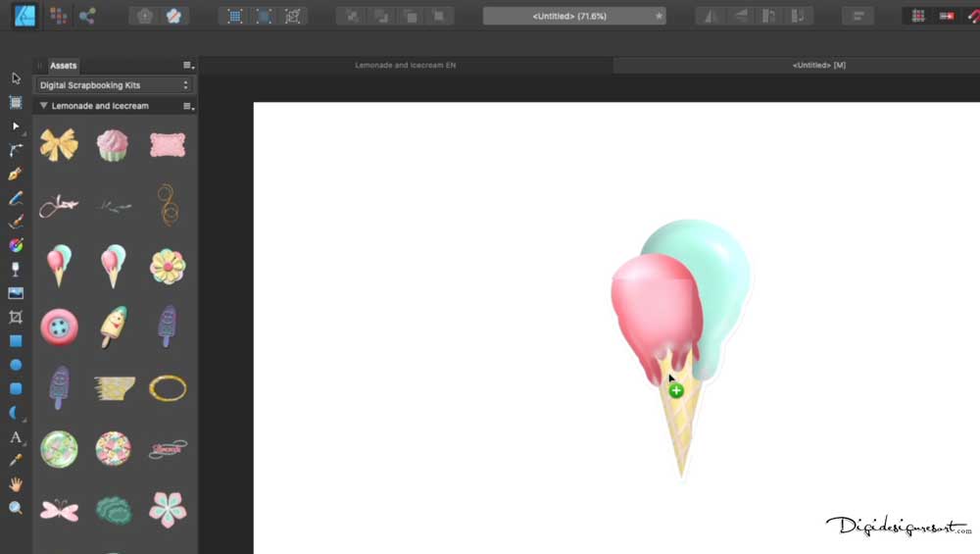Viewport: 980px width, 554px height.
Task: Click Rotate anticlockwise toolbar icon
Action: [768, 16]
